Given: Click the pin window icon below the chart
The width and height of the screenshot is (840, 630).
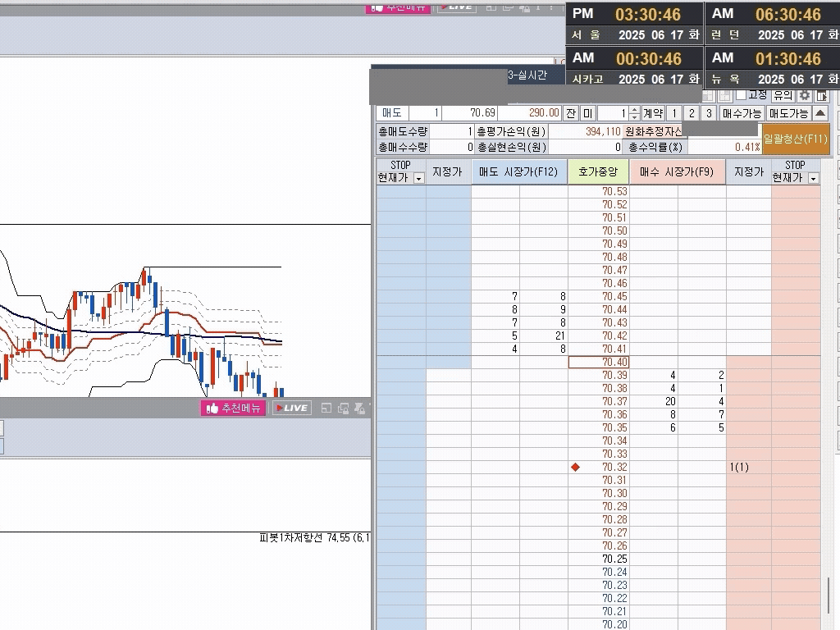Looking at the screenshot, I should pyautogui.click(x=359, y=408).
